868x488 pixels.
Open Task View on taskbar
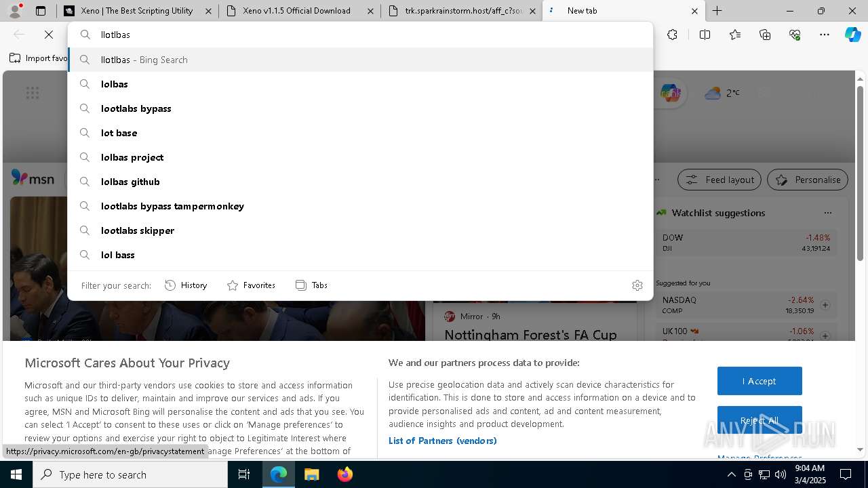coord(244,474)
